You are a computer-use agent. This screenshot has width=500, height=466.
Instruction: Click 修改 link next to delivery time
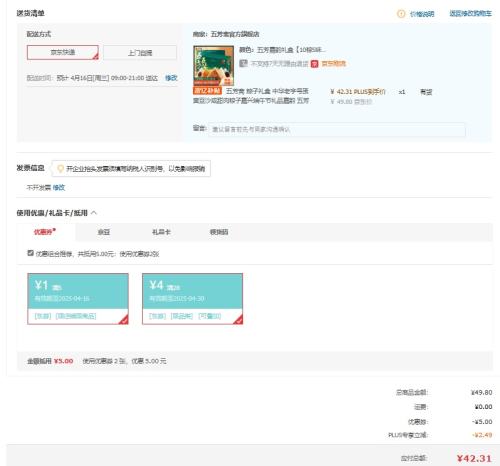(x=171, y=78)
